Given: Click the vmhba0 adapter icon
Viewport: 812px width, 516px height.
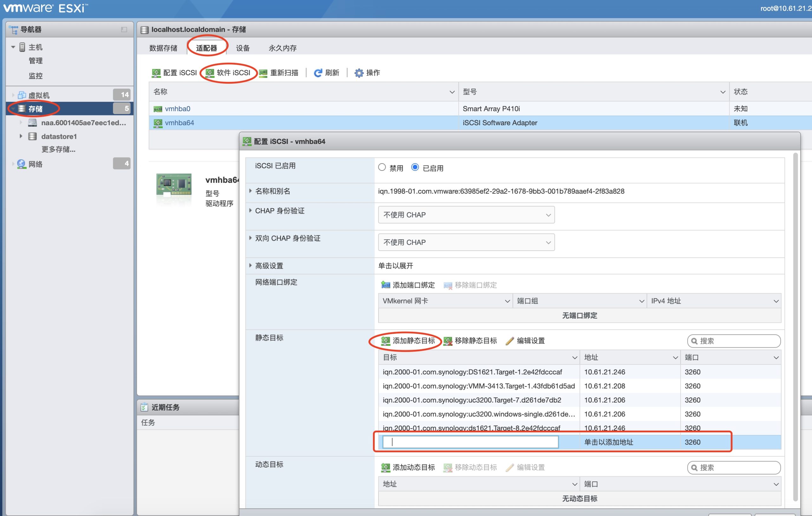Looking at the screenshot, I should pyautogui.click(x=158, y=109).
